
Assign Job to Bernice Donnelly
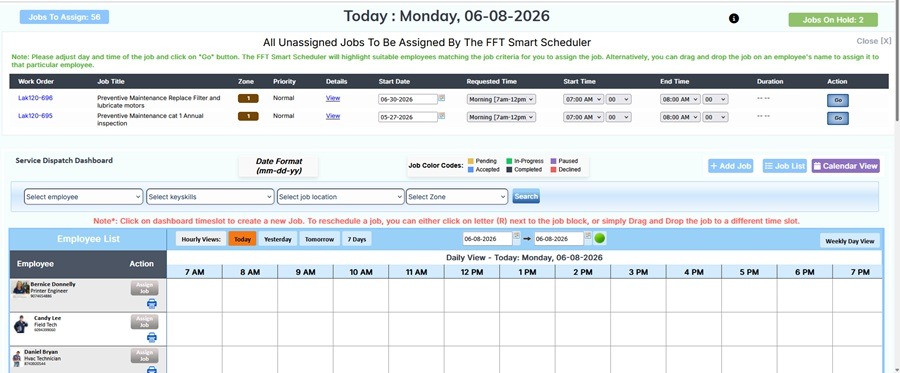[x=144, y=288]
